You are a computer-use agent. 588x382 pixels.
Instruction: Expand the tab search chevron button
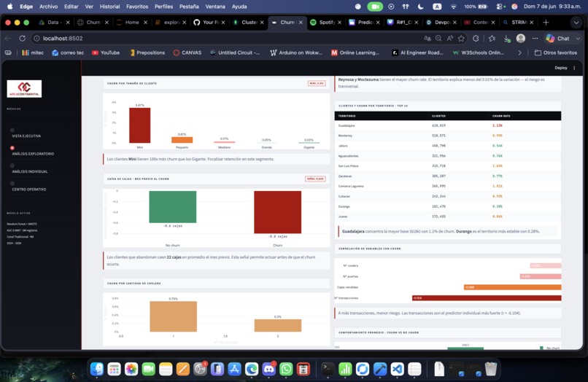[576, 23]
